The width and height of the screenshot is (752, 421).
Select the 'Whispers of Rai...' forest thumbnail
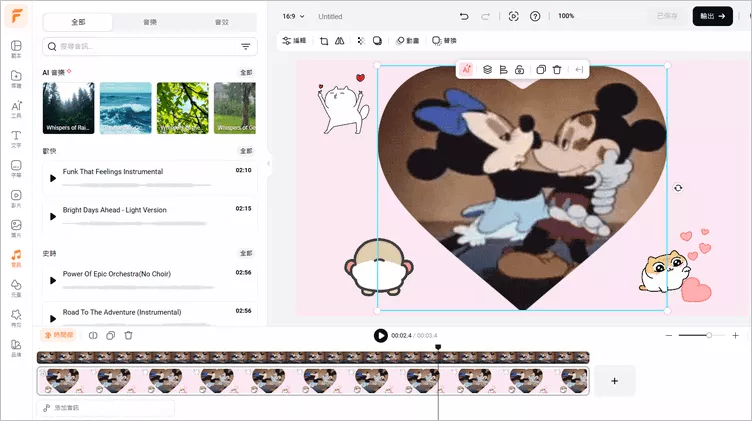[x=69, y=108]
